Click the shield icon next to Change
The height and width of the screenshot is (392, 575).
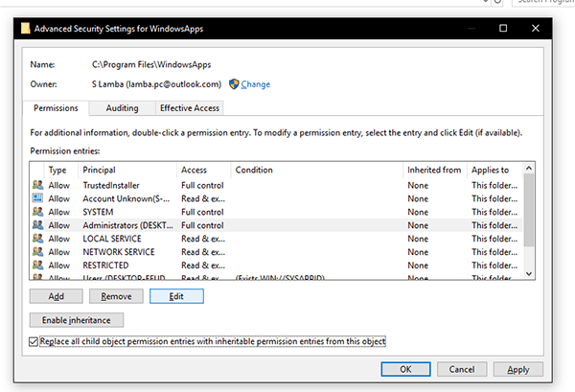[234, 84]
